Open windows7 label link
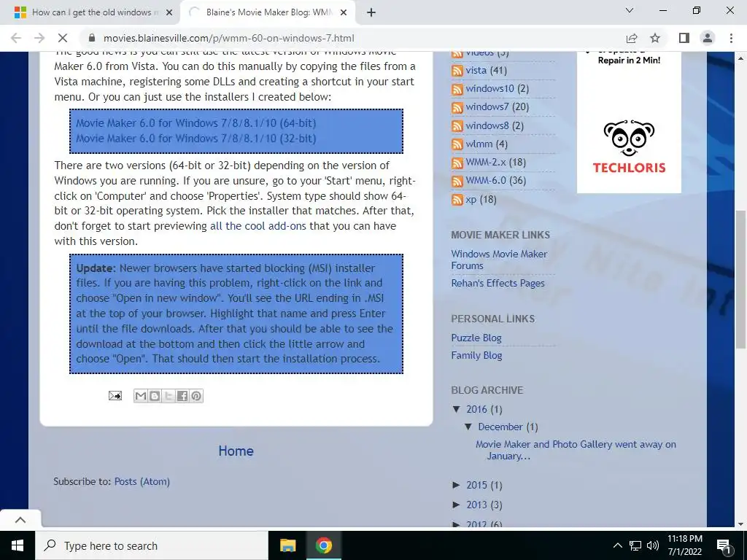 [x=487, y=106]
